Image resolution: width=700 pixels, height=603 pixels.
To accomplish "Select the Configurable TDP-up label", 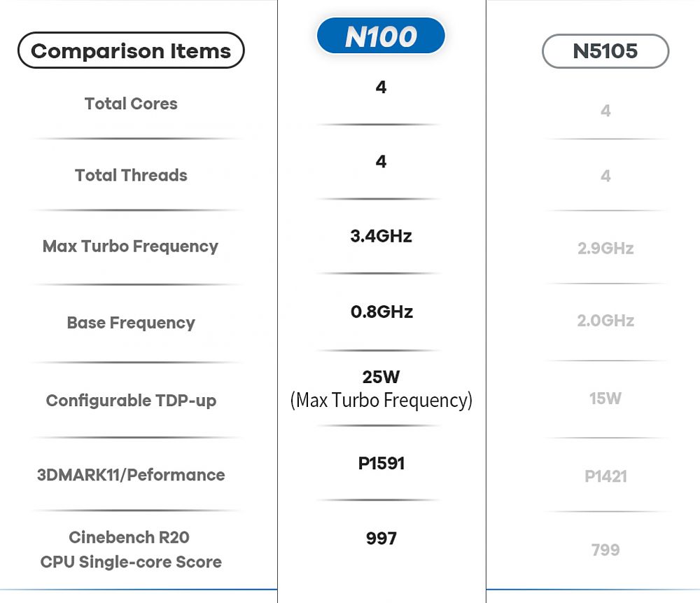I will tap(131, 401).
